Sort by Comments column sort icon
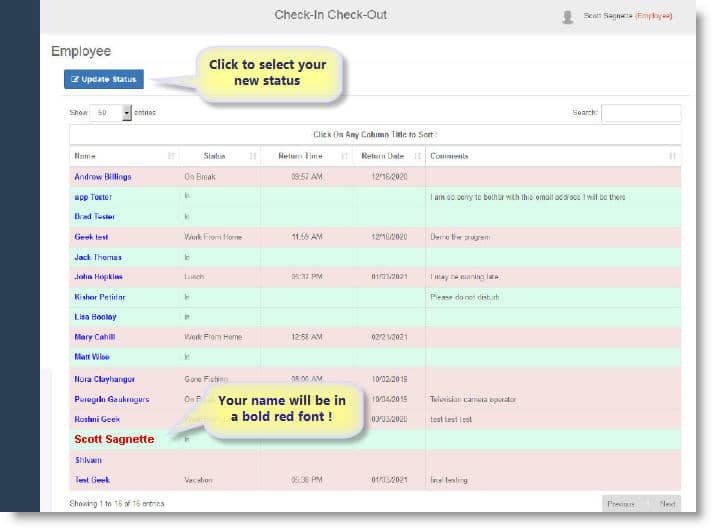The image size is (712, 528). point(672,156)
